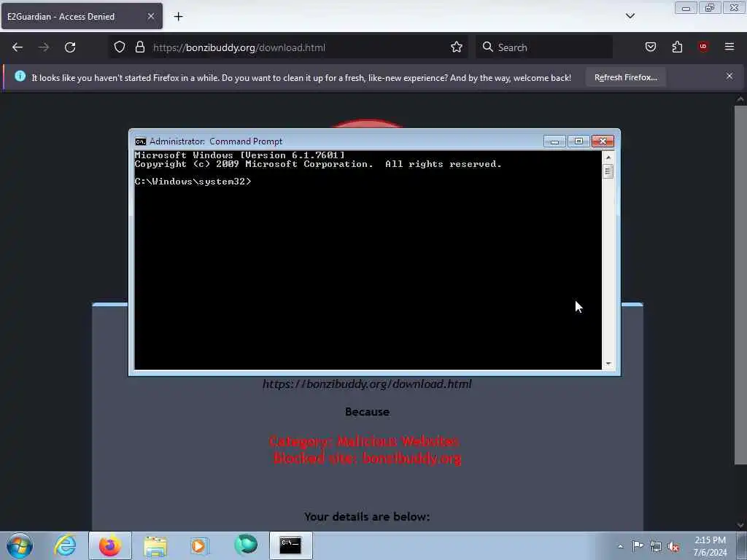Image resolution: width=747 pixels, height=560 pixels.
Task: Close the Command Prompt window
Action: (603, 141)
